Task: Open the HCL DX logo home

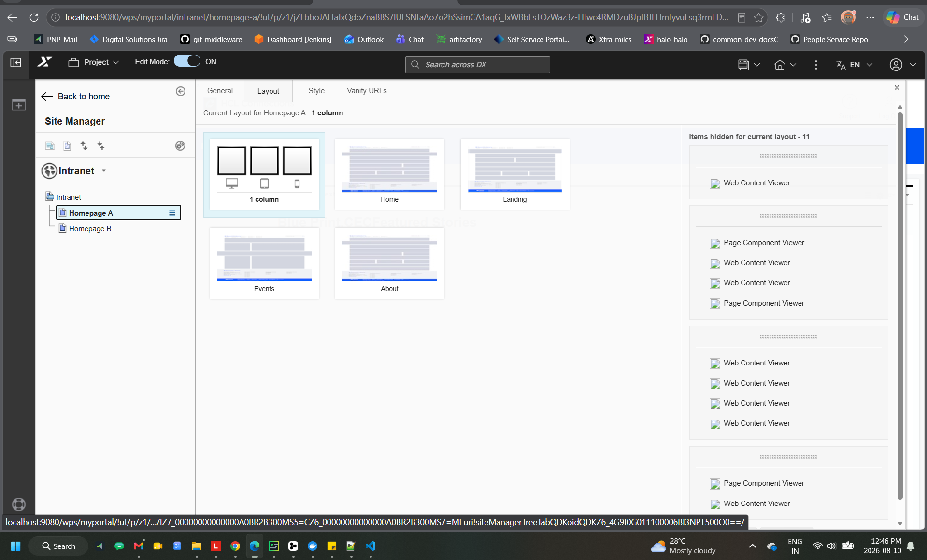Action: pos(45,62)
